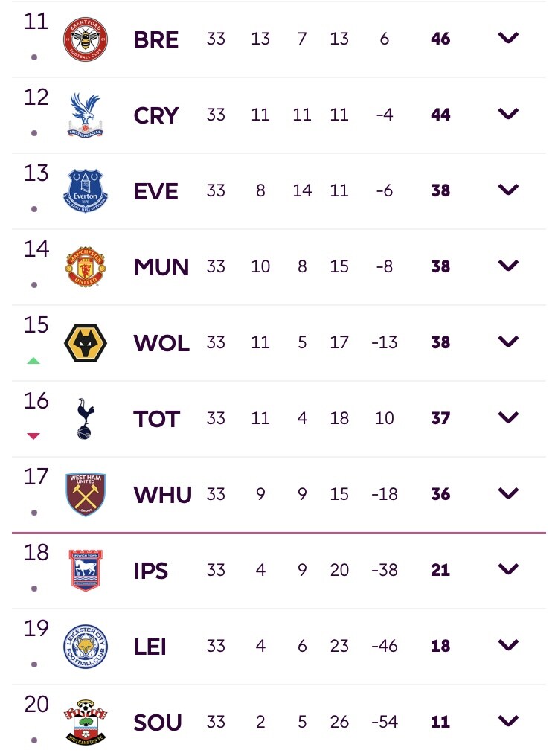Click the Ipswich Town crest

coord(86,571)
